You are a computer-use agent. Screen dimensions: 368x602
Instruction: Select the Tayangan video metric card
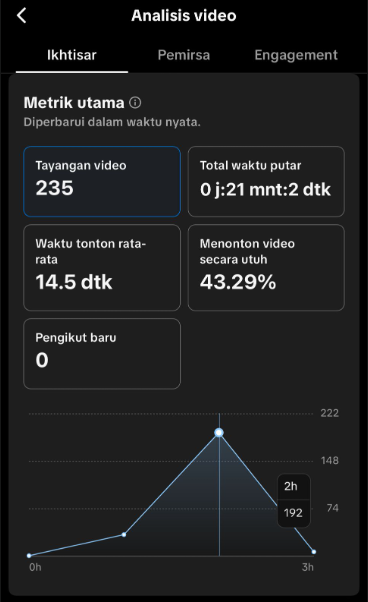point(102,182)
